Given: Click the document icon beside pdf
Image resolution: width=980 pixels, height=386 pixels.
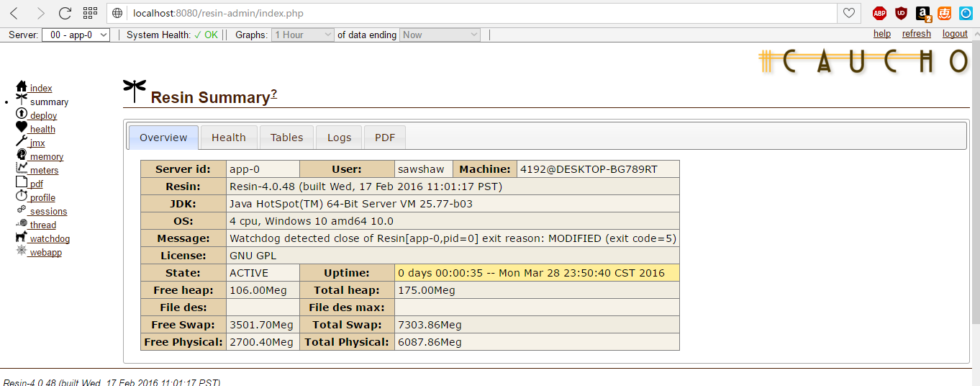Looking at the screenshot, I should 22,182.
